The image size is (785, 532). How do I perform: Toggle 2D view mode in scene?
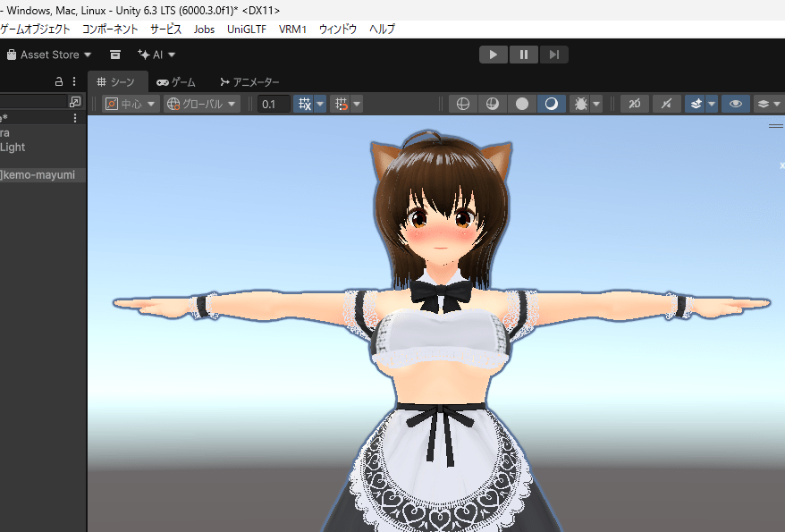point(635,104)
